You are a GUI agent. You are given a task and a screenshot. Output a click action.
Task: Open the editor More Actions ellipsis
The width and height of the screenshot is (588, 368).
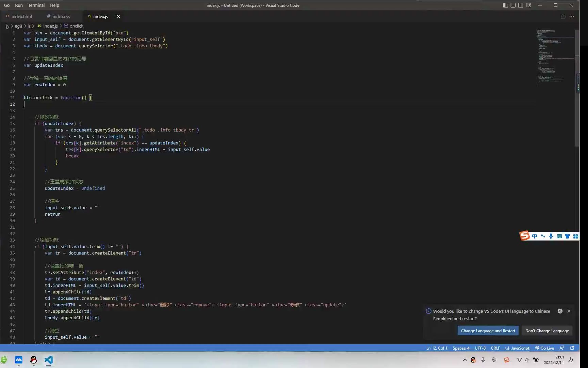pyautogui.click(x=572, y=16)
